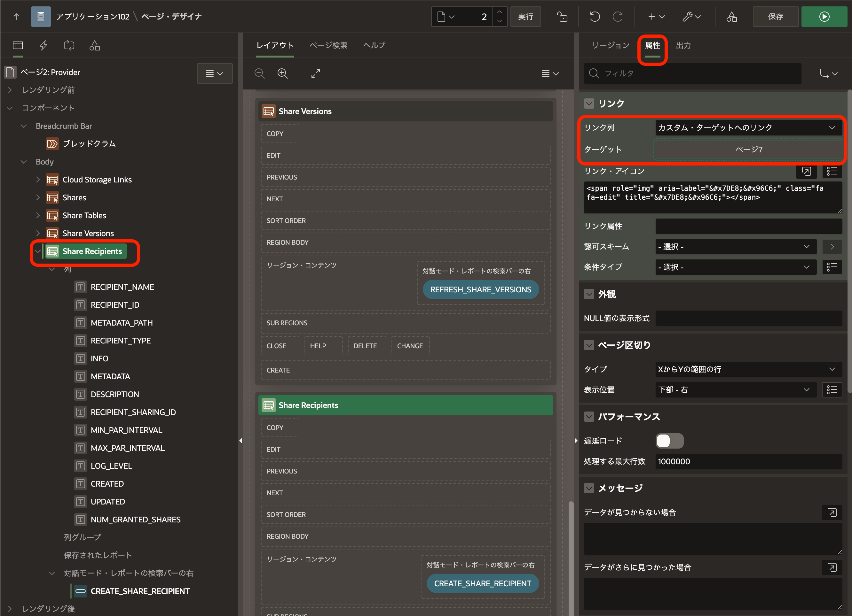The height and width of the screenshot is (616, 852).
Task: Open the Page Lock icon in the toolbar
Action: [x=562, y=17]
